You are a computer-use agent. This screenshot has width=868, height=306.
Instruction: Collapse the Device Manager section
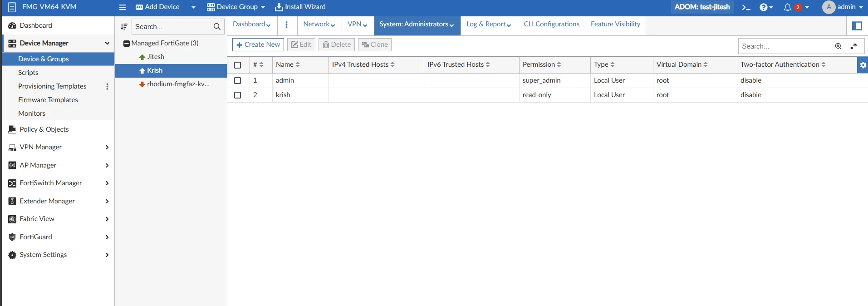click(107, 44)
